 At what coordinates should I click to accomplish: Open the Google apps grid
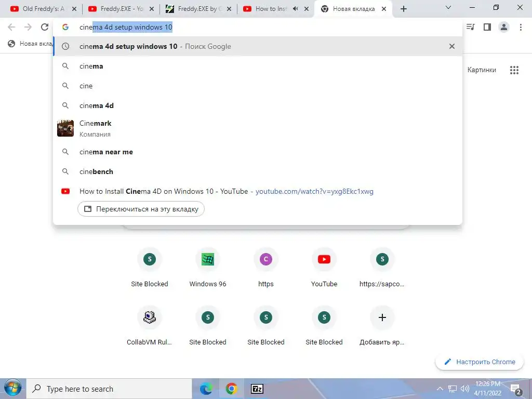click(514, 70)
